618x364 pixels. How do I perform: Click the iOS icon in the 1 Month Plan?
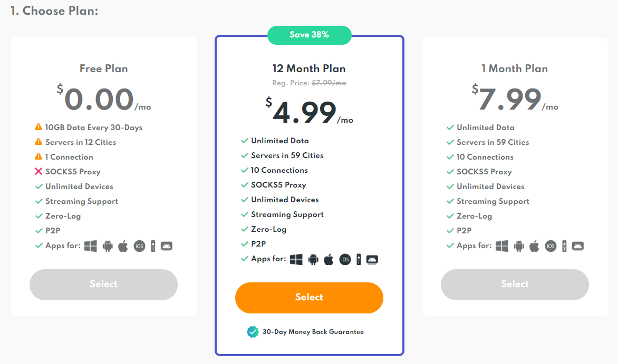coord(551,246)
